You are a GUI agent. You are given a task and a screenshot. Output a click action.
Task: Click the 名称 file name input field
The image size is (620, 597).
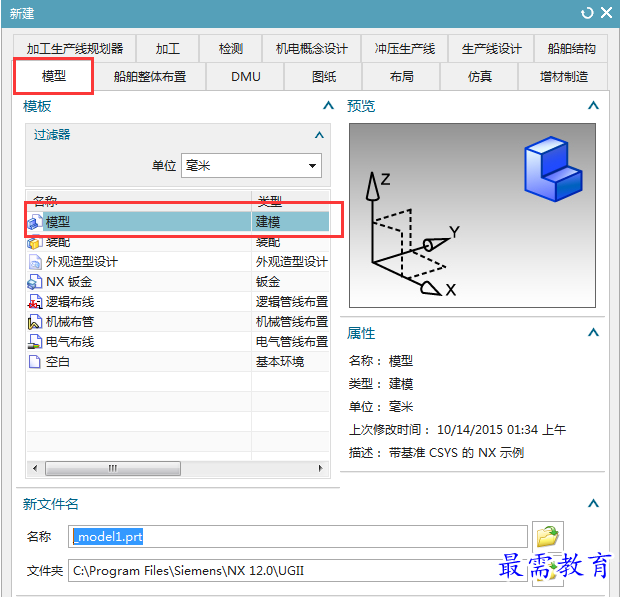[x=298, y=537]
